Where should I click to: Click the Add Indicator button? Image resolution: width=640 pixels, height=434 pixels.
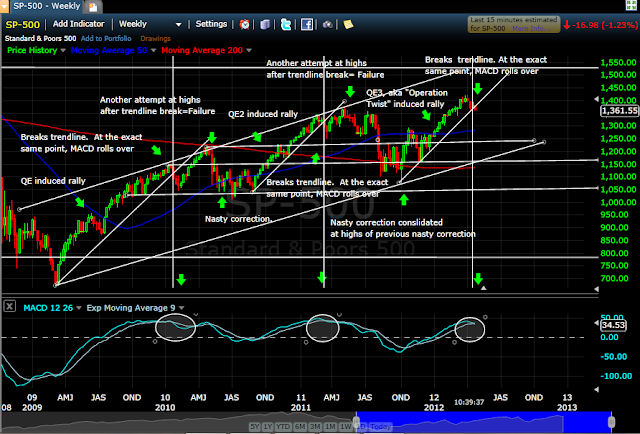78,24
